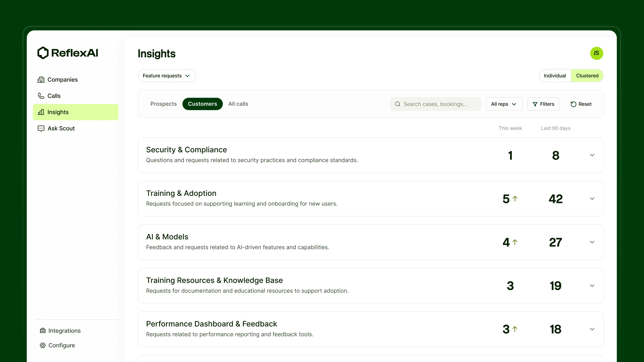Screen dimensions: 644x362
Task: Select the Prospects tab
Action: coord(163,104)
